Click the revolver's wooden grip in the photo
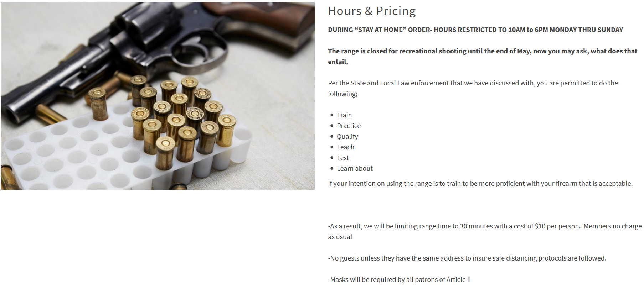644x305 pixels. (271, 18)
